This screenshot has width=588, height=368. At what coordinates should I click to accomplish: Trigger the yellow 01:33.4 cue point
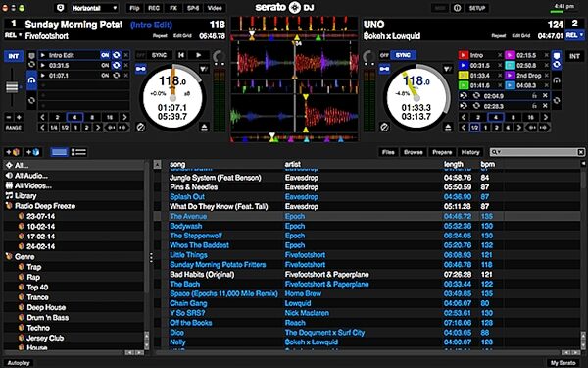tap(464, 76)
